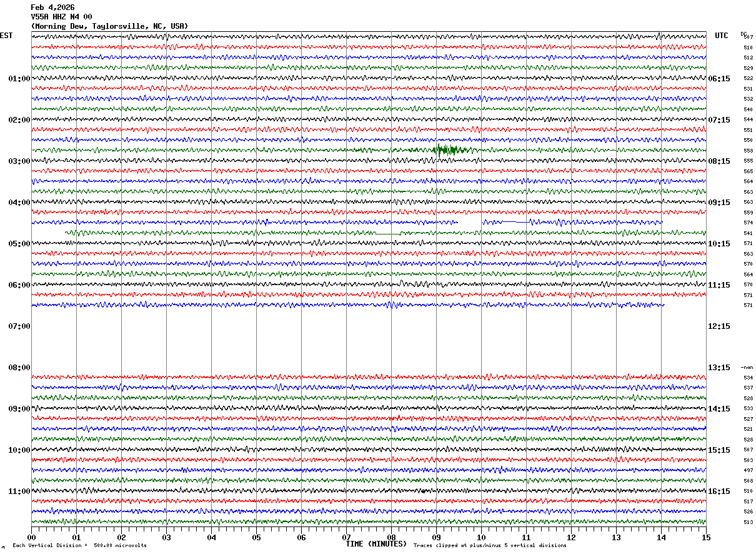Click the 12:15 UTC time label
This screenshot has width=756, height=554.
pos(719,326)
